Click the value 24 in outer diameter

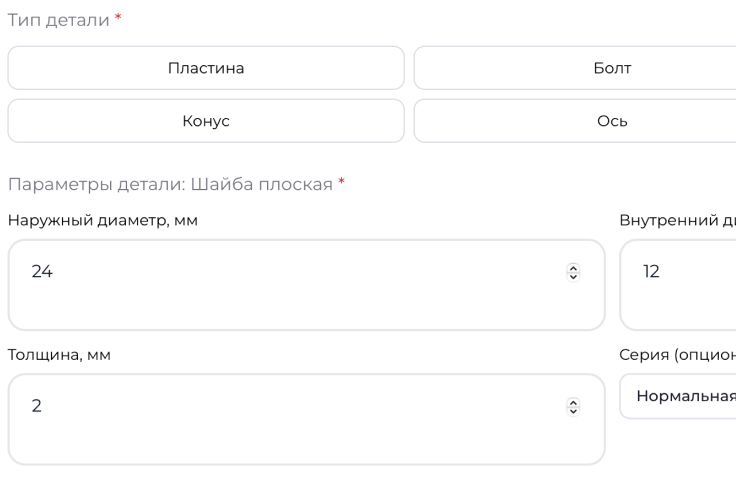point(42,271)
